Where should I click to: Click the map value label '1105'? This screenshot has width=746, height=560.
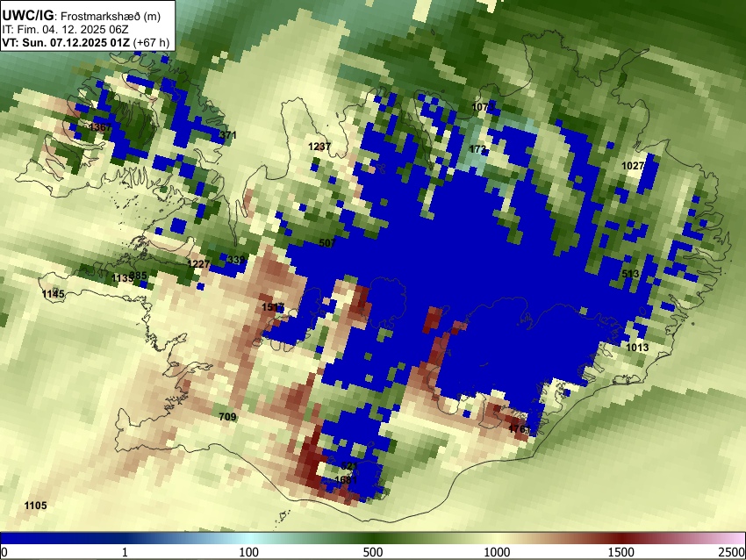pyautogui.click(x=36, y=506)
